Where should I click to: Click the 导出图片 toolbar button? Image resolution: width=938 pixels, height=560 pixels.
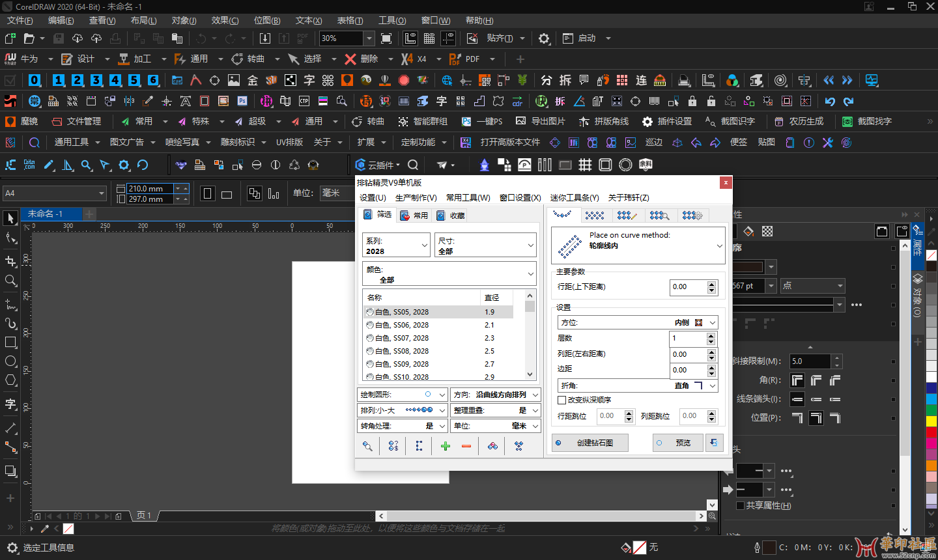click(541, 122)
